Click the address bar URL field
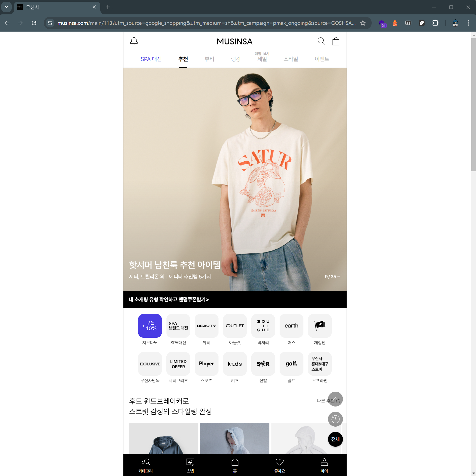476x476 pixels. click(207, 23)
